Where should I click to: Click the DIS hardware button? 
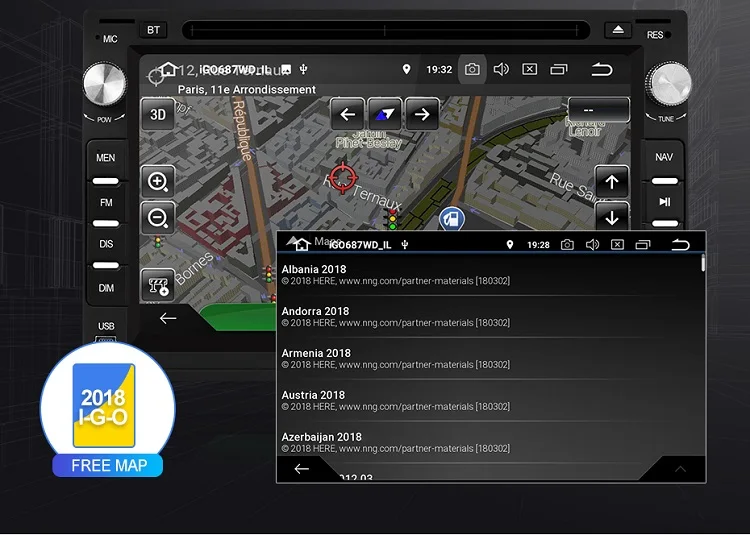click(106, 244)
